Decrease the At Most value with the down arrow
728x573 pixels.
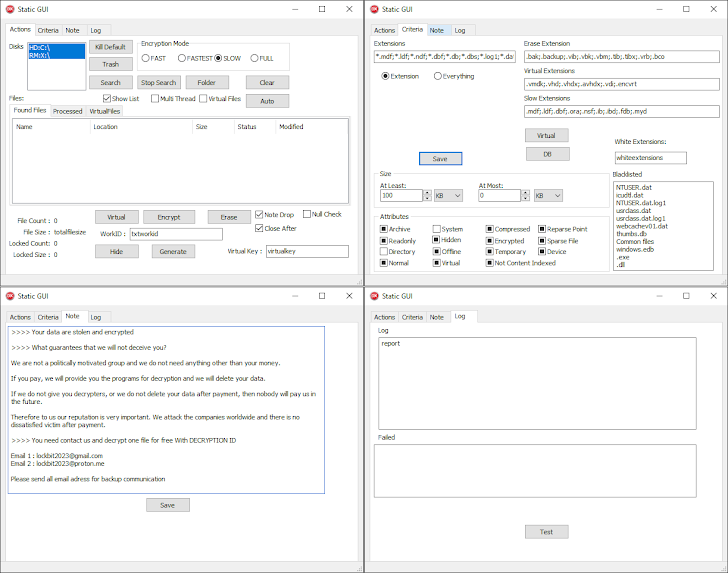[x=525, y=199]
